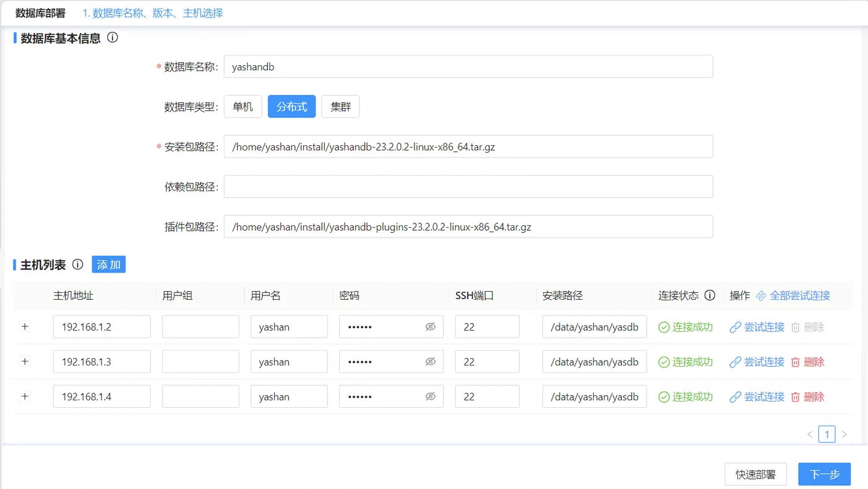Edit SSH port for host 192.168.1.4
Viewport: 868px width, 489px height.
click(487, 397)
